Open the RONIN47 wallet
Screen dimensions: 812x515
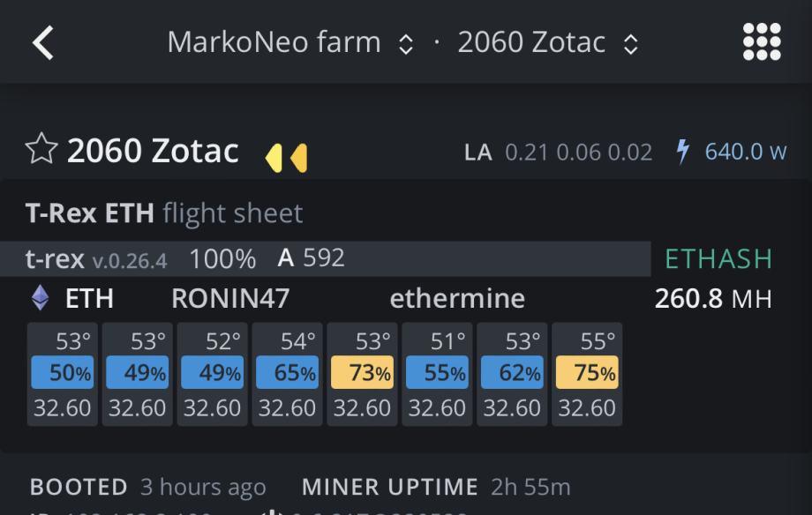click(x=230, y=298)
